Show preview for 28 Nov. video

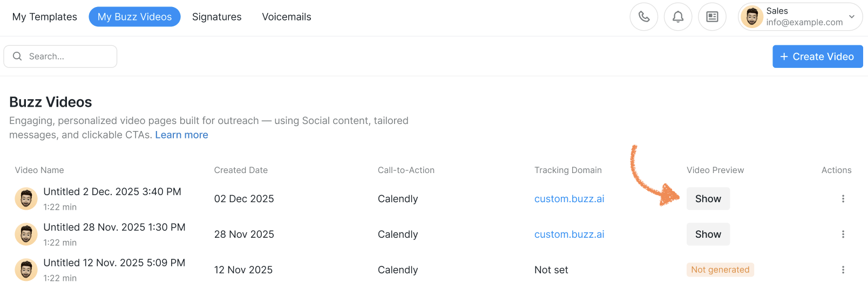click(x=708, y=235)
